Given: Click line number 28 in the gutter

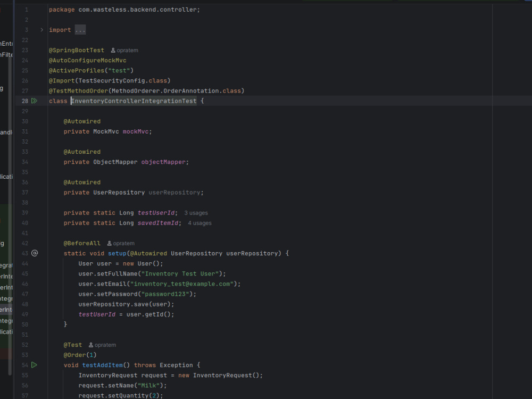Looking at the screenshot, I should 25,101.
